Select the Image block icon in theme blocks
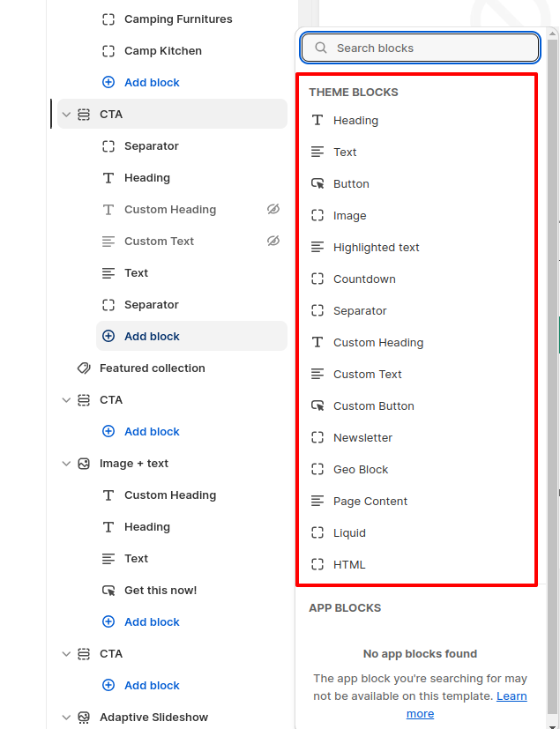The width and height of the screenshot is (560, 729). pos(317,215)
